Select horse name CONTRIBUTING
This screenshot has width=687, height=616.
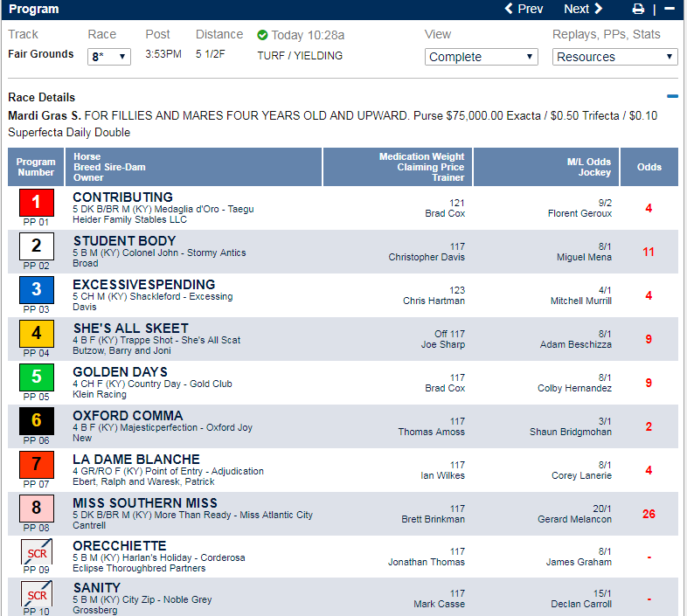pos(122,197)
